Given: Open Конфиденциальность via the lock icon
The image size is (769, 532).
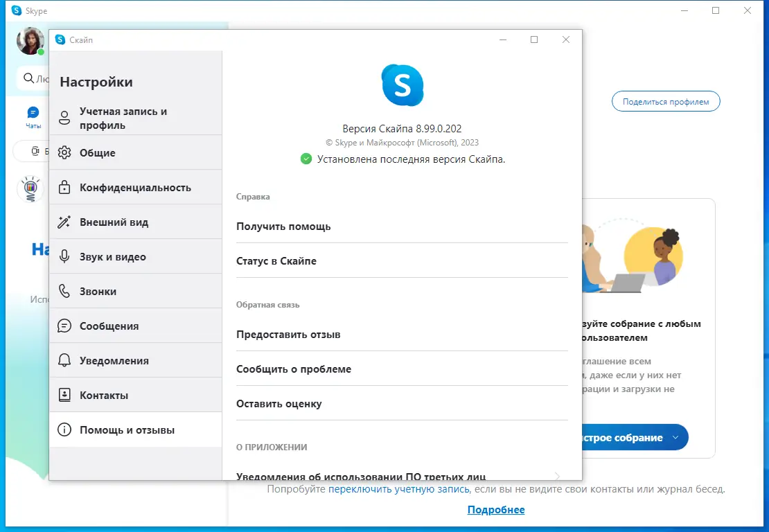Looking at the screenshot, I should 65,187.
